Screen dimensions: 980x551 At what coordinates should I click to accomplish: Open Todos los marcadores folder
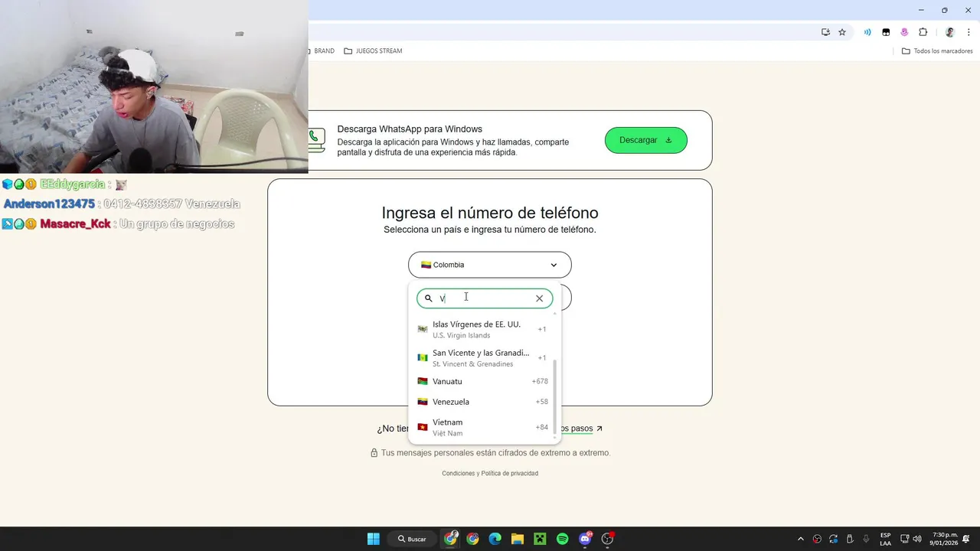pyautogui.click(x=937, y=51)
